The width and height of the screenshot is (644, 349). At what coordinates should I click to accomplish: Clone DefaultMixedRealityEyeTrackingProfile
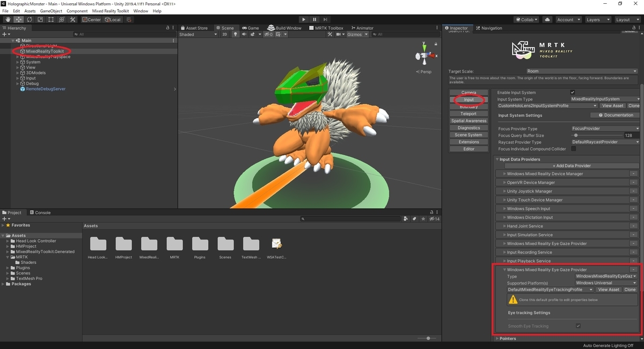coord(630,289)
